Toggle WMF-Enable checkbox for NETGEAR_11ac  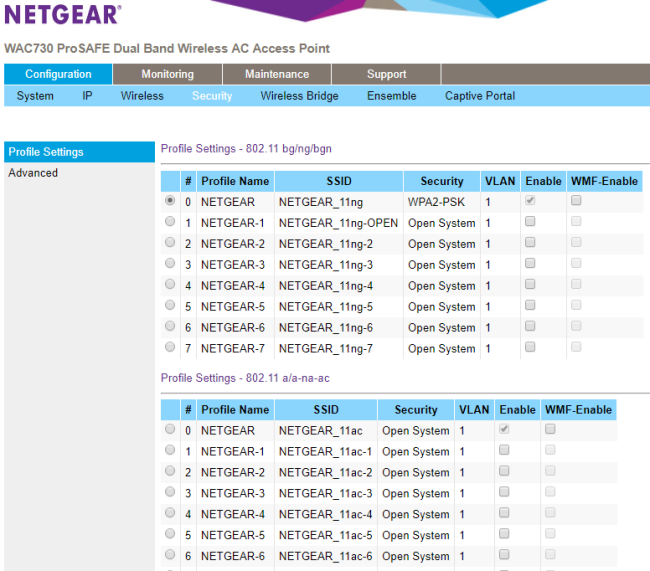[x=550, y=429]
